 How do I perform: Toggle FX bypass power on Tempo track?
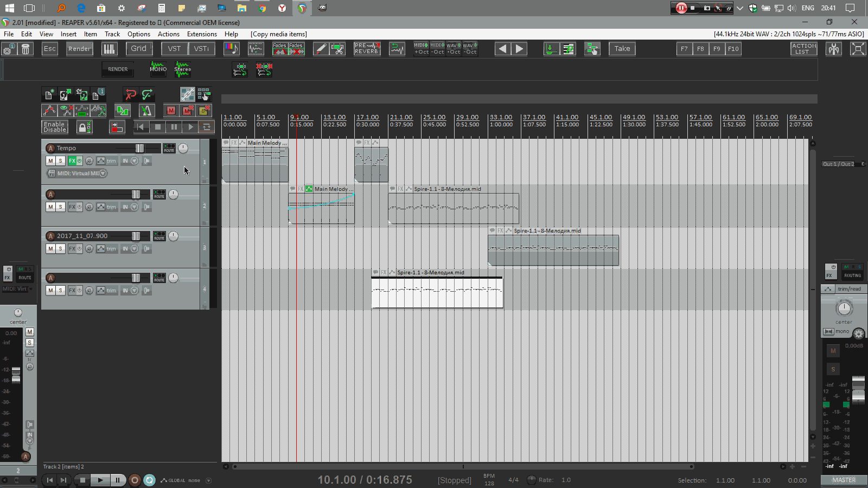79,161
